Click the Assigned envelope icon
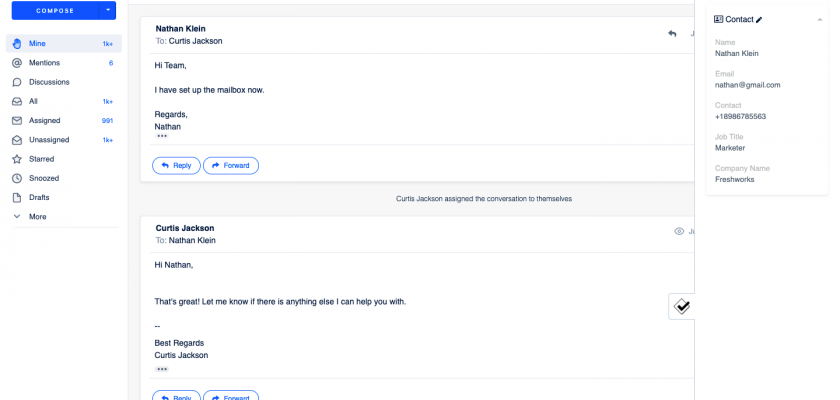 point(17,120)
